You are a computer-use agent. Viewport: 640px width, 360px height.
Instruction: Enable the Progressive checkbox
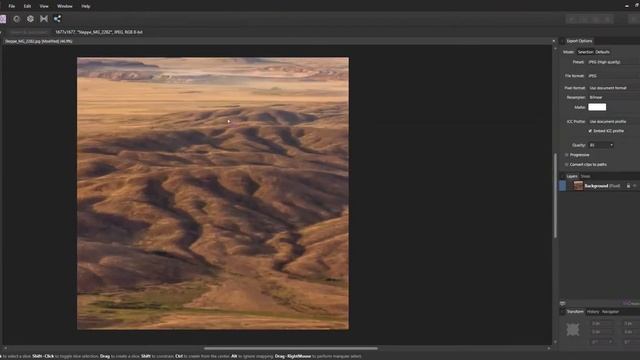pyautogui.click(x=567, y=155)
